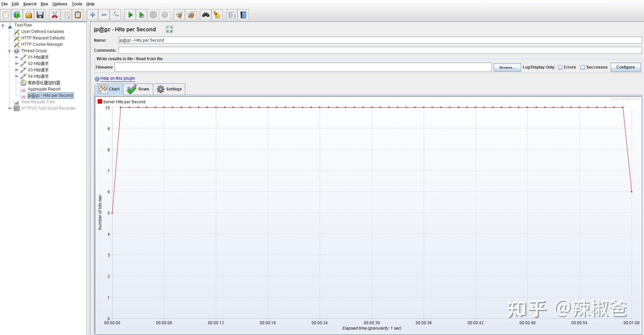This screenshot has height=335, width=644.
Task: Enable the Errors log display checkbox
Action: (x=560, y=67)
